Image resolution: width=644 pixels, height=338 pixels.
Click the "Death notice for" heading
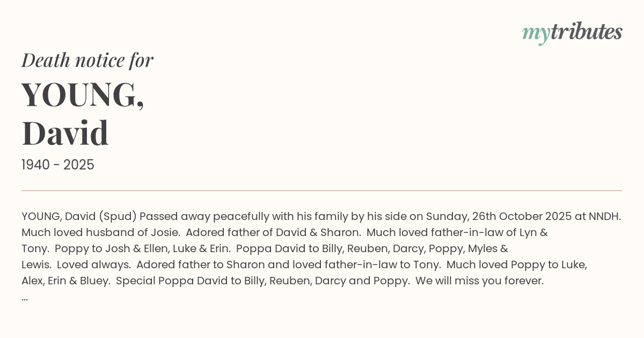(x=87, y=60)
